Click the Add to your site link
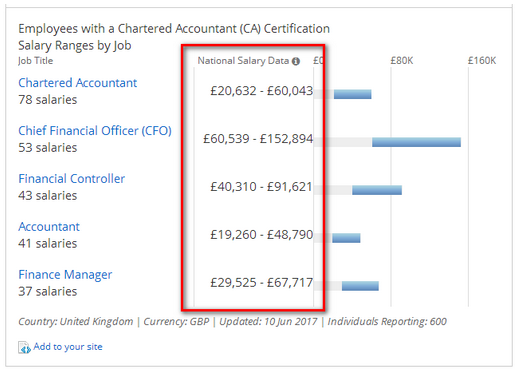Image resolution: width=517 pixels, height=373 pixels. pos(68,347)
